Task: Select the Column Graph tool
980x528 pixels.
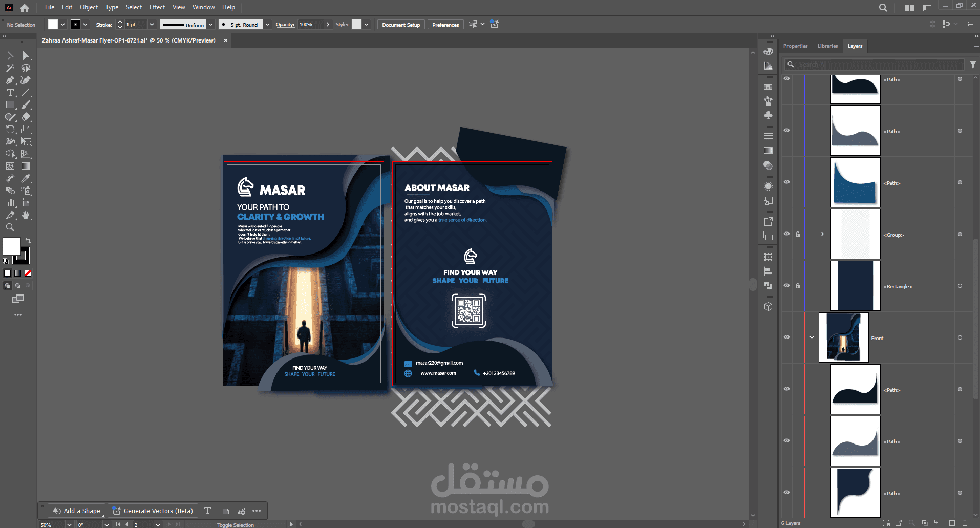Action: click(x=10, y=203)
